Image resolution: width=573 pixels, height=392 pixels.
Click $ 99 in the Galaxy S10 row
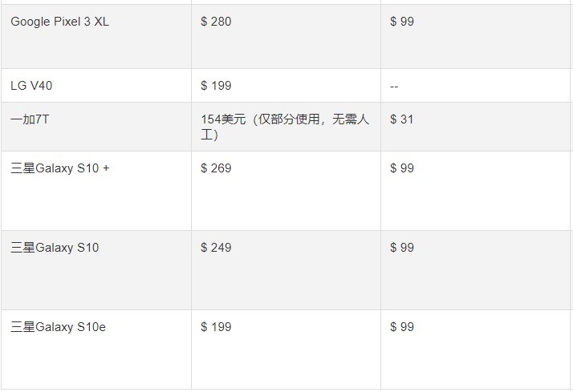point(402,248)
